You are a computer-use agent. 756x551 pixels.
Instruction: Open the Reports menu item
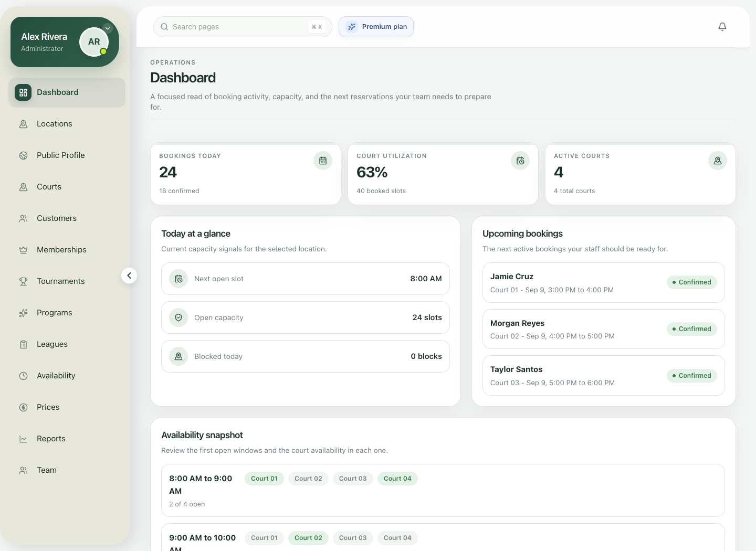tap(67, 439)
